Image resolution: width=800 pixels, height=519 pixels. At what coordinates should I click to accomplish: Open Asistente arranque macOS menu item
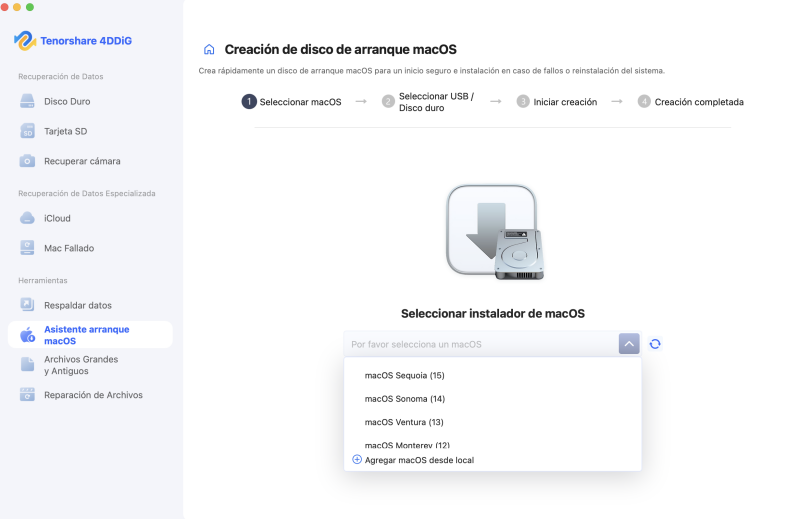tap(89, 335)
